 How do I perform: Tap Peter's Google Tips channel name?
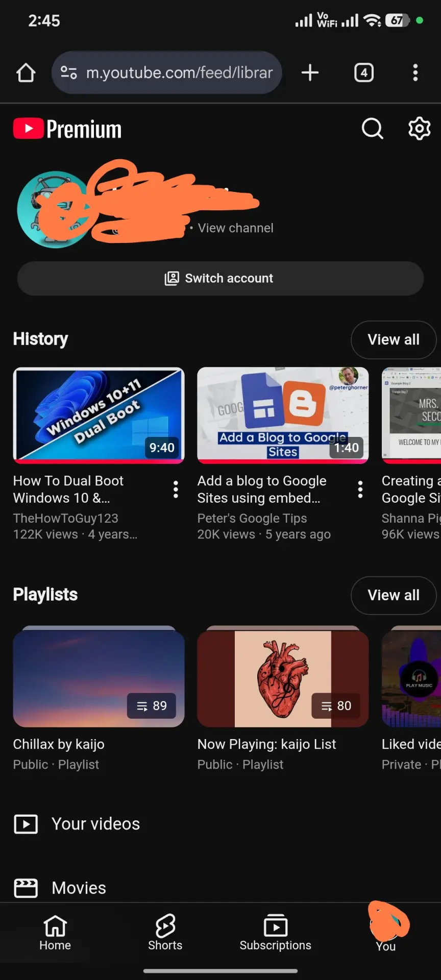(252, 518)
